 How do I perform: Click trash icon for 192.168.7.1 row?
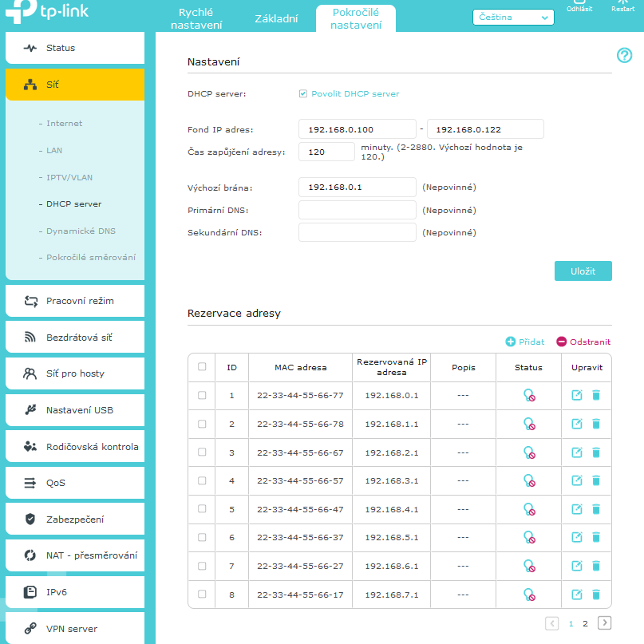tap(595, 595)
